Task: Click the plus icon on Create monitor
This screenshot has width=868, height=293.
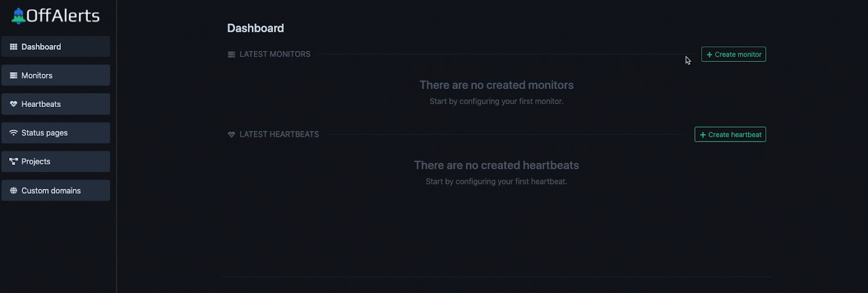Action: coord(710,54)
